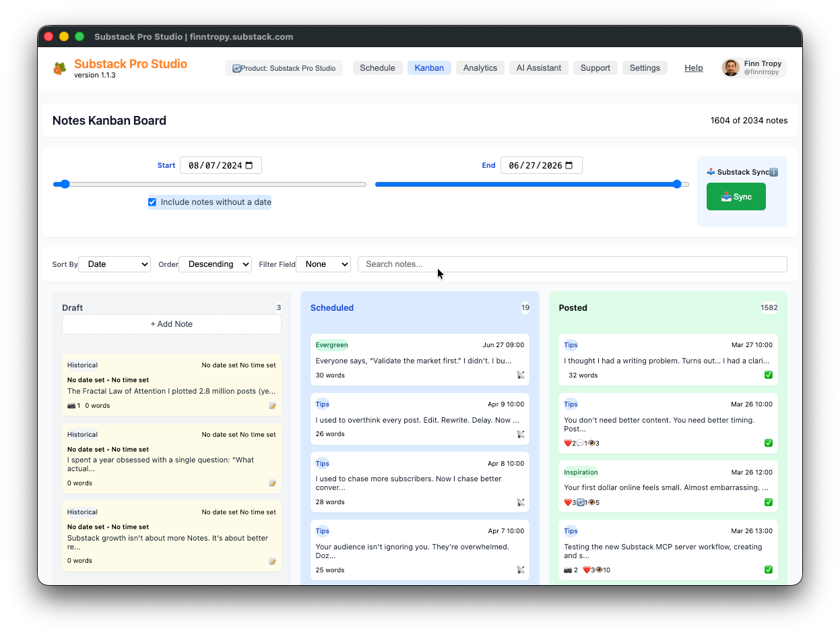Click the End date range slider handle
This screenshot has width=840, height=635.
click(x=677, y=184)
